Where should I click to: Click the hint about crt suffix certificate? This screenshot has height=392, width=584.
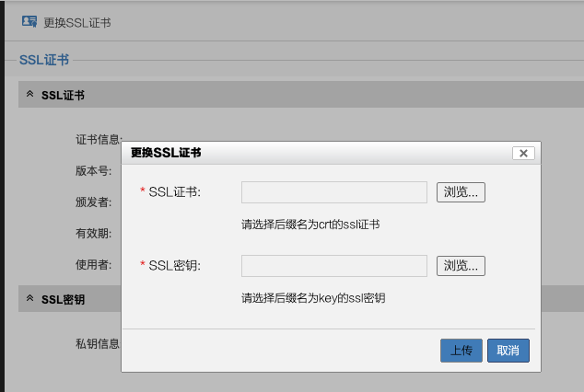point(310,224)
